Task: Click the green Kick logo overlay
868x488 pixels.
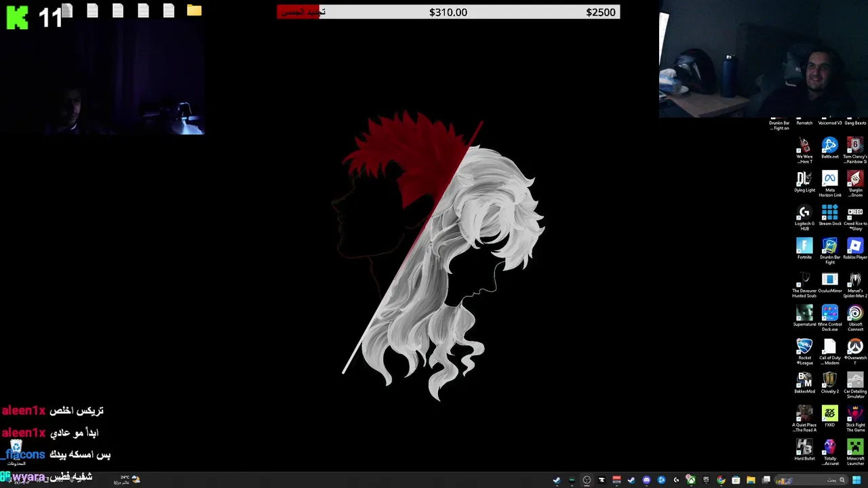Action: click(17, 17)
